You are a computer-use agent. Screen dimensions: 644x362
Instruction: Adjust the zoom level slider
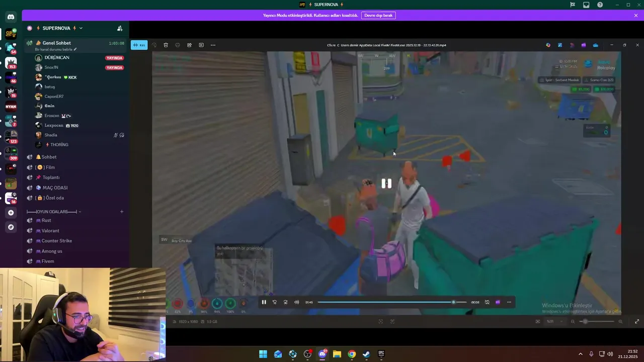pos(596,322)
